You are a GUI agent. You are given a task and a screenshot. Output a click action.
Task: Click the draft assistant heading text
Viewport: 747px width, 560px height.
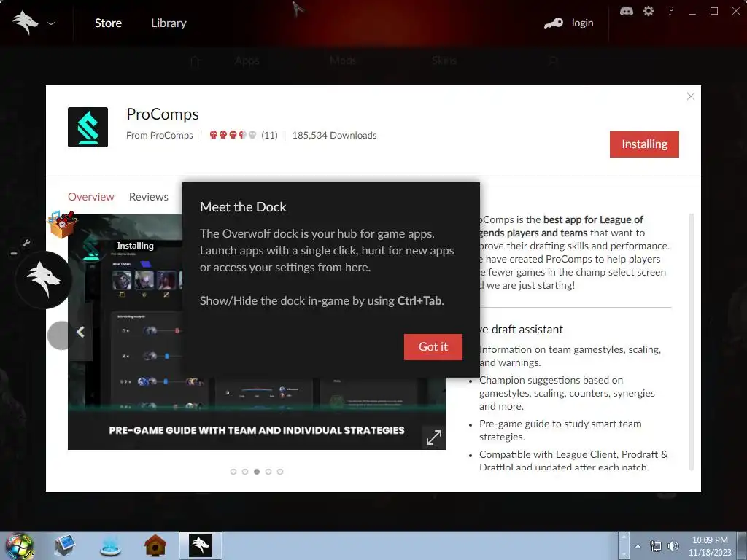(521, 330)
